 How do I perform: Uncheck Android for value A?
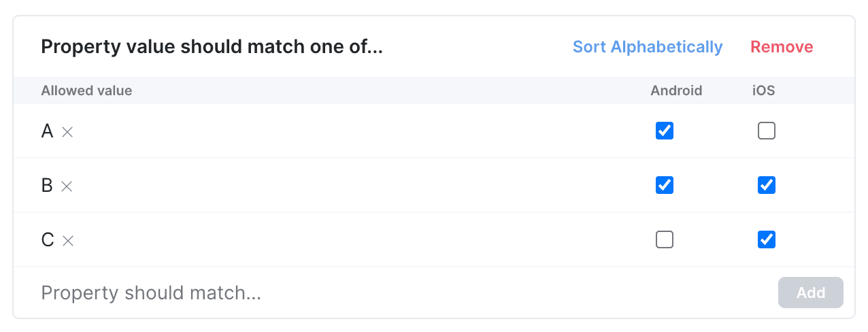click(x=664, y=131)
